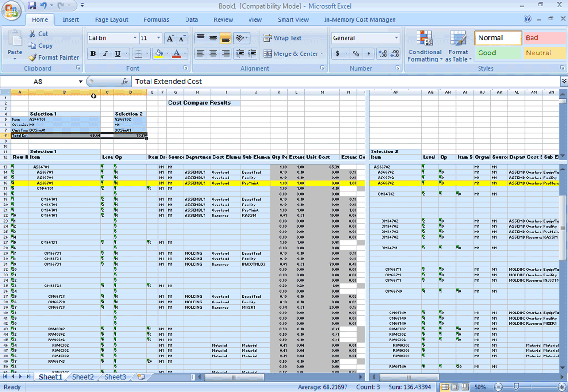The width and height of the screenshot is (568, 392).
Task: Toggle Italic formatting
Action: pos(106,53)
